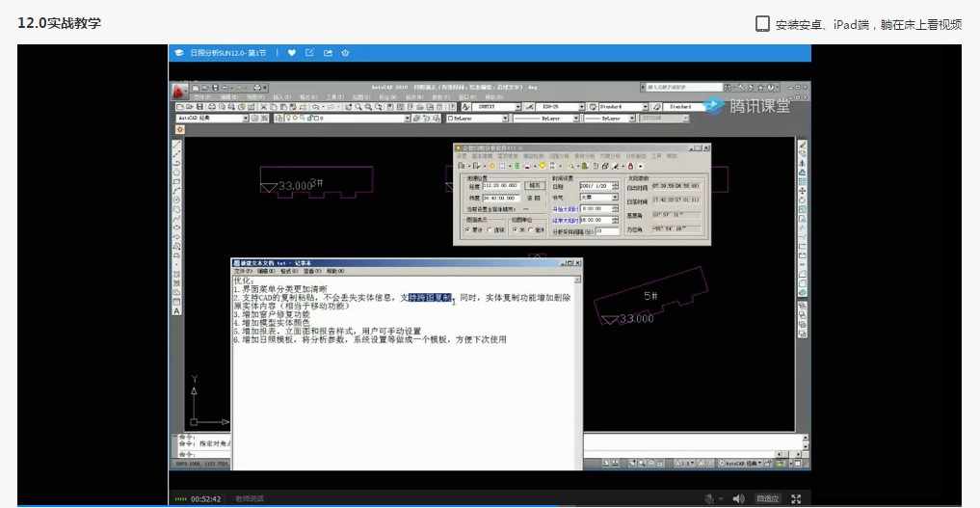Viewport: 980px width, 508px height.
Task: Click the 5# label on rotated building outline
Action: coord(650,296)
